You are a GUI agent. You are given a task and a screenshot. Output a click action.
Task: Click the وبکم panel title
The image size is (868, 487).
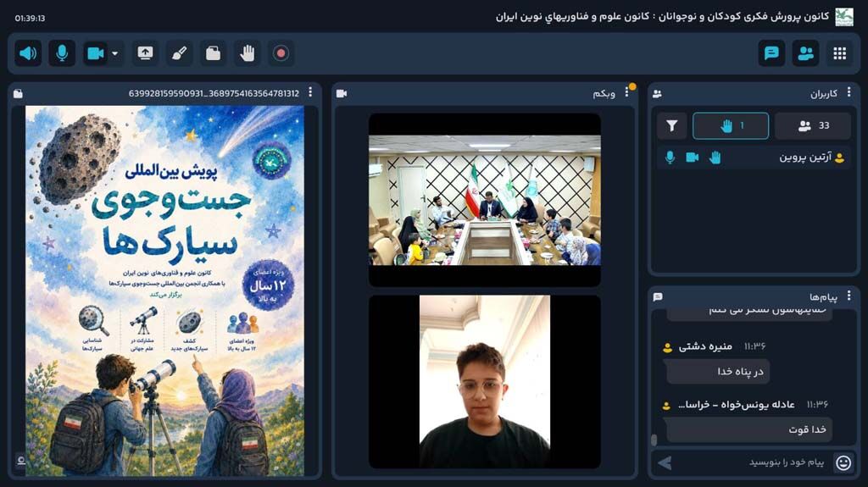pos(604,93)
